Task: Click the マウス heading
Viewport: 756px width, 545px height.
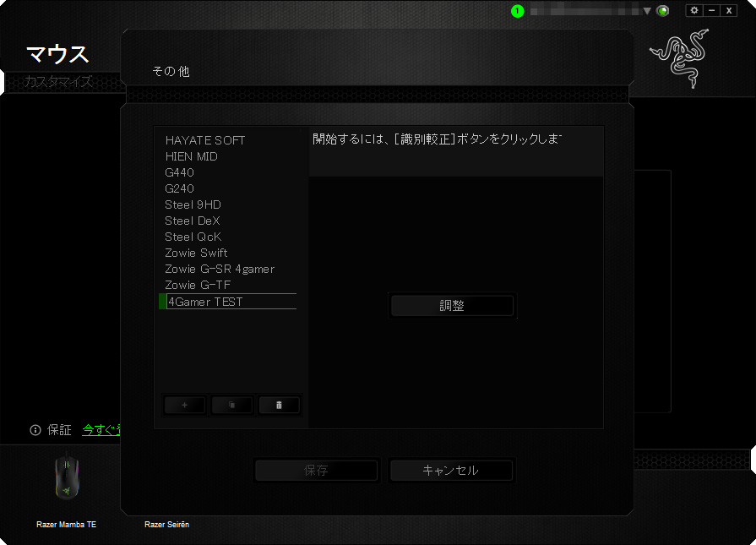Action: [x=57, y=54]
